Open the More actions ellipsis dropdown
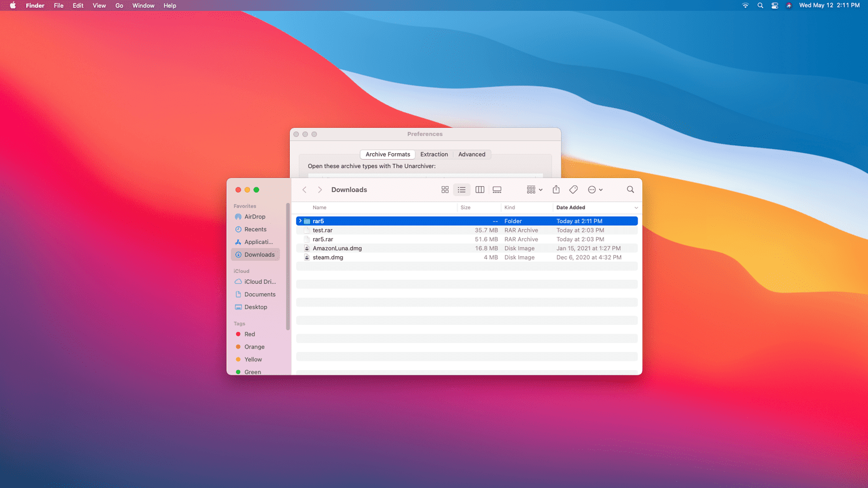868x488 pixels. 595,190
